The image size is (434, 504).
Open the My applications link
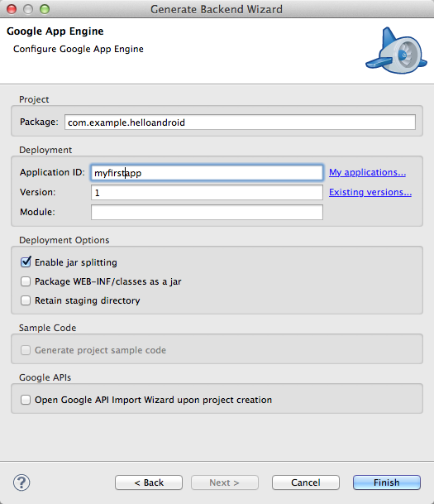(x=367, y=173)
